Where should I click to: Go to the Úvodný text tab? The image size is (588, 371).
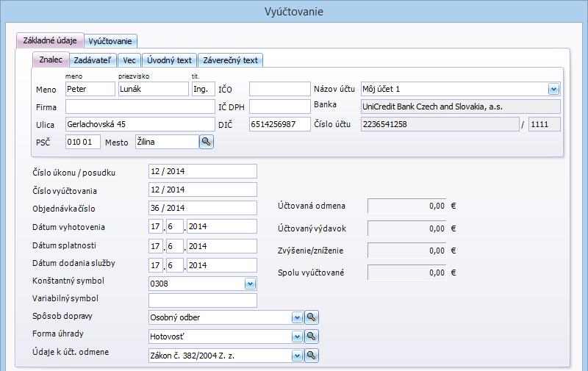point(169,60)
